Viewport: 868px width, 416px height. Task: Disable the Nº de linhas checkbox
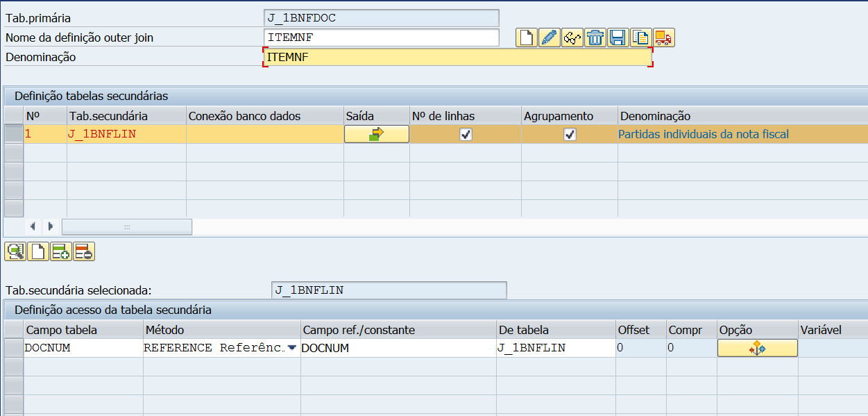point(465,133)
